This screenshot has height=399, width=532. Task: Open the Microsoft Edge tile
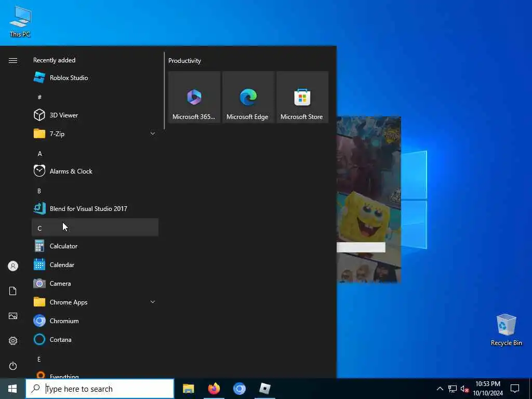pyautogui.click(x=248, y=97)
